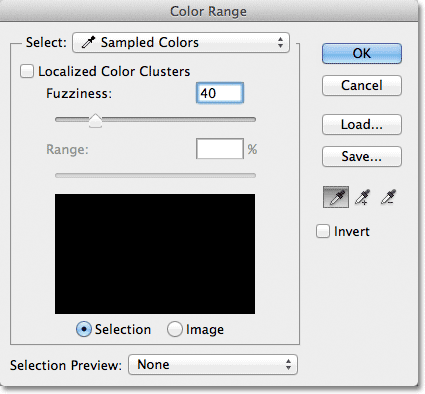Enable Localized Color Clusters checkbox

[27, 71]
